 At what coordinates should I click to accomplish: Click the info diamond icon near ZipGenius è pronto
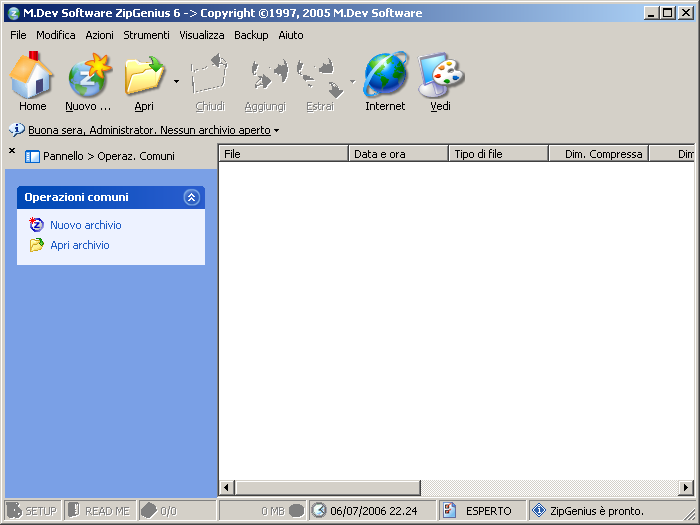pos(539,510)
